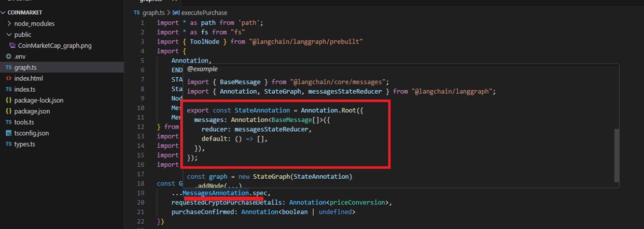Click @example tag in hover popup
This screenshot has width=644, height=229.
pyautogui.click(x=202, y=69)
